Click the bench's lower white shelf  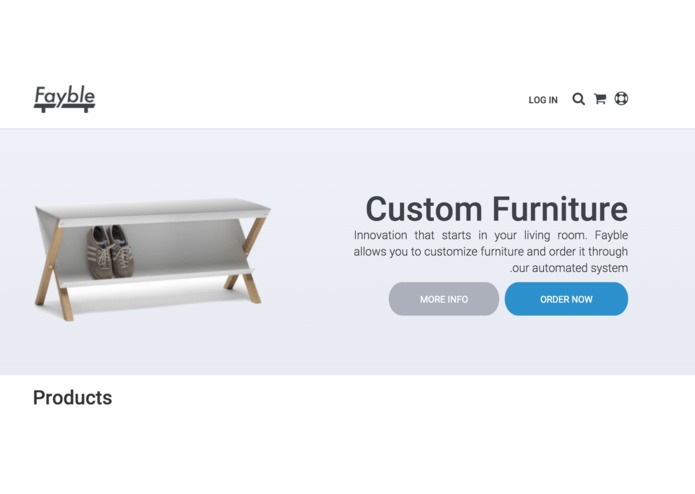pyautogui.click(x=155, y=277)
